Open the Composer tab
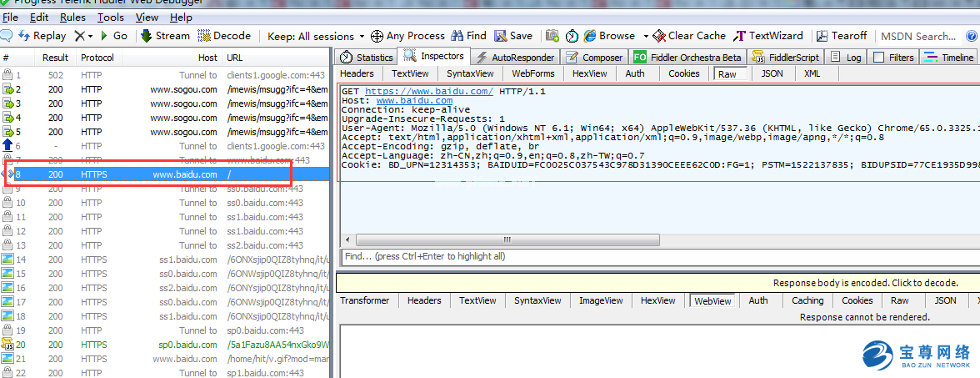 pos(593,58)
